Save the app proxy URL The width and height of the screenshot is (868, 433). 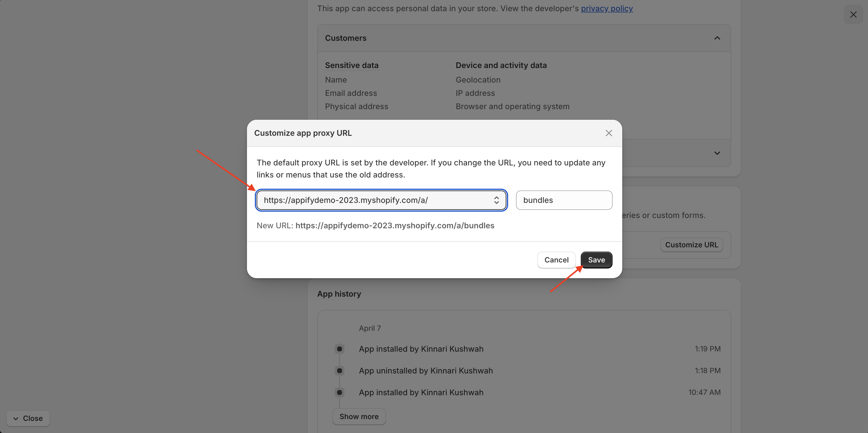coord(596,260)
